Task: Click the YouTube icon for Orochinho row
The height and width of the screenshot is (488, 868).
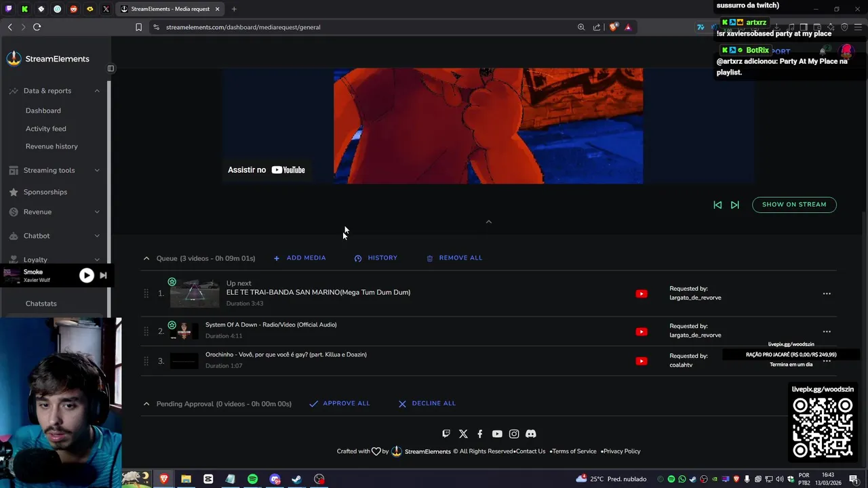Action: 642,361
